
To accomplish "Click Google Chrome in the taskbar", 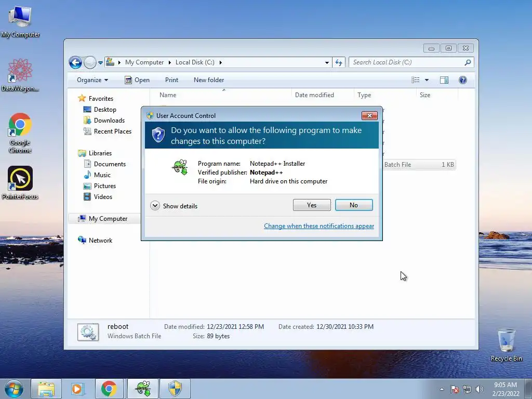I will (x=109, y=389).
